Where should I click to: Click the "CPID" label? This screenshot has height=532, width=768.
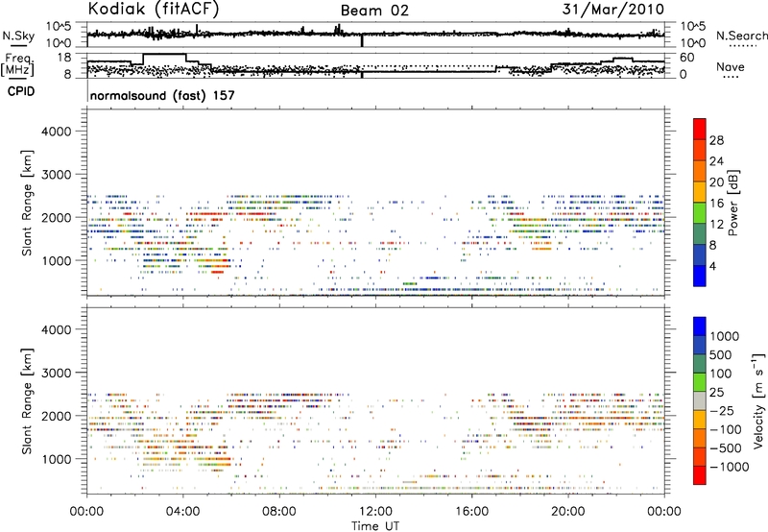[21, 91]
